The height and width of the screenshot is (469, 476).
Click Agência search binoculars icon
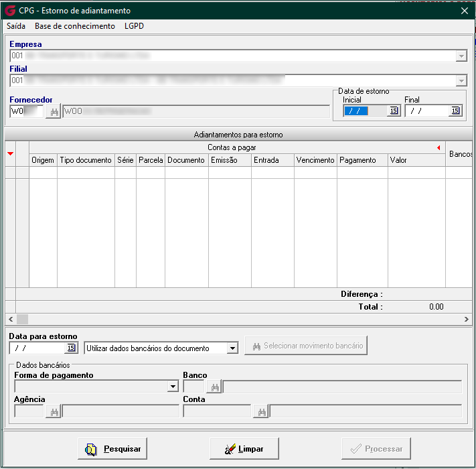pos(54,412)
